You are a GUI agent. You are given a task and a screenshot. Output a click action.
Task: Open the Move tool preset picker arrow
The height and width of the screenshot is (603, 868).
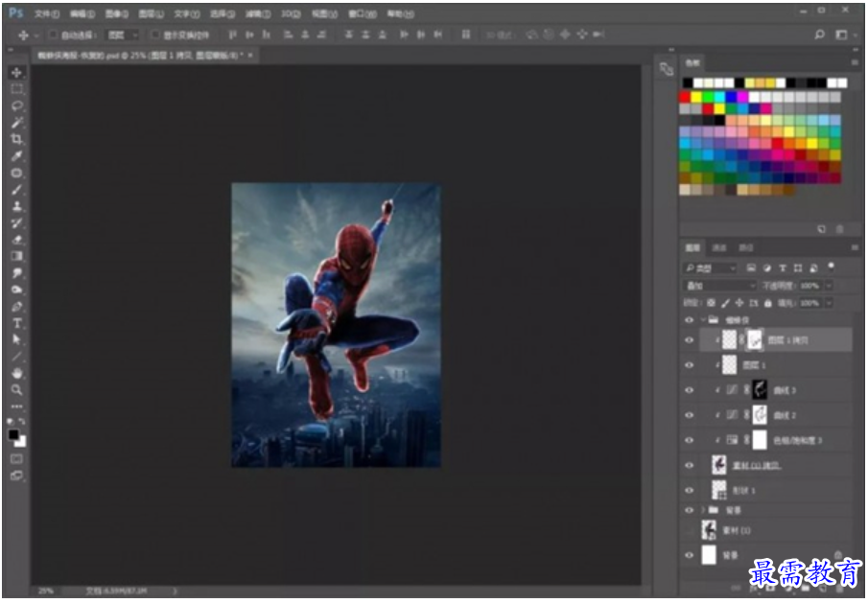(36, 35)
